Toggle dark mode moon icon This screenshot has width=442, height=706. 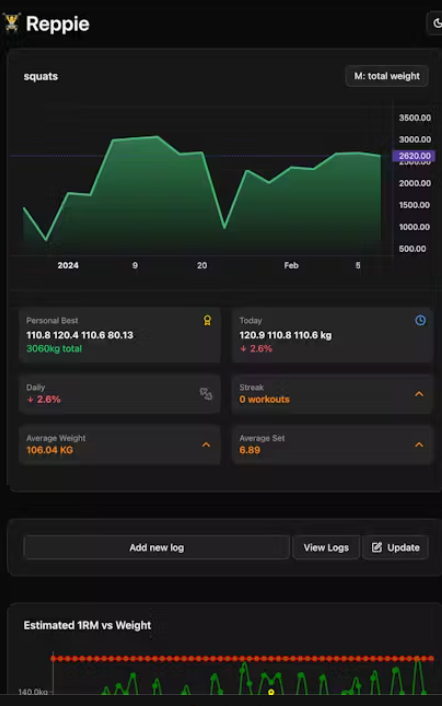point(437,23)
